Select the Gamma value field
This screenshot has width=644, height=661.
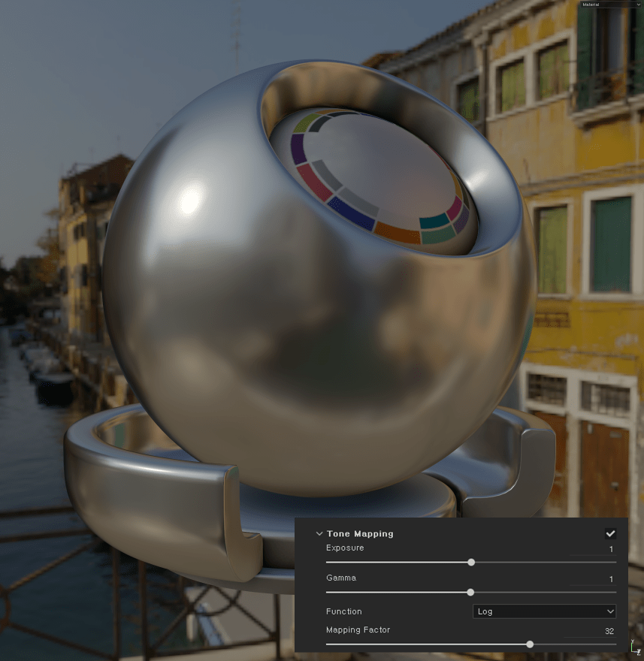click(594, 579)
